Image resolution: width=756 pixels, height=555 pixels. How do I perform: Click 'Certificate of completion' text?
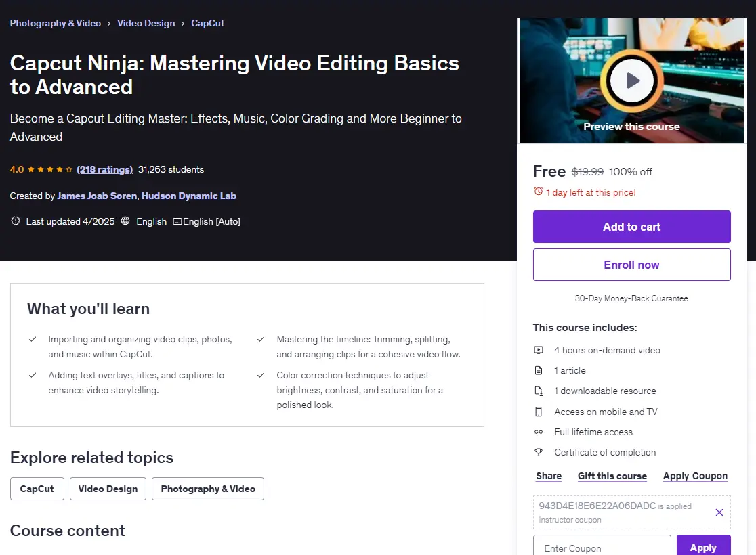[605, 452]
